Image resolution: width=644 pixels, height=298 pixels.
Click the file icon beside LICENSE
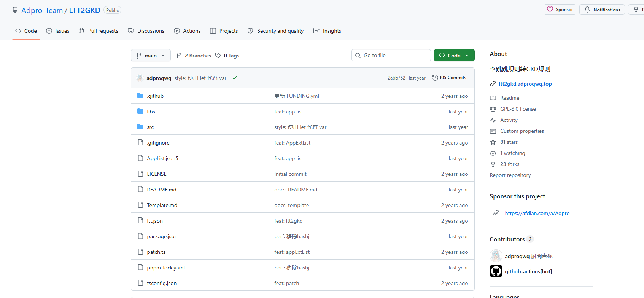point(140,174)
